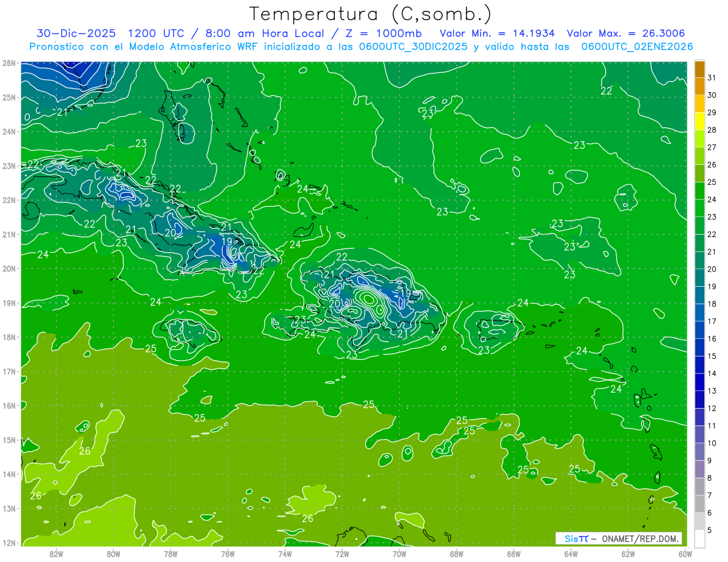Click the valid-until time '0600UTC_02ENE2026'
The width and height of the screenshot is (728, 562).
(x=637, y=47)
